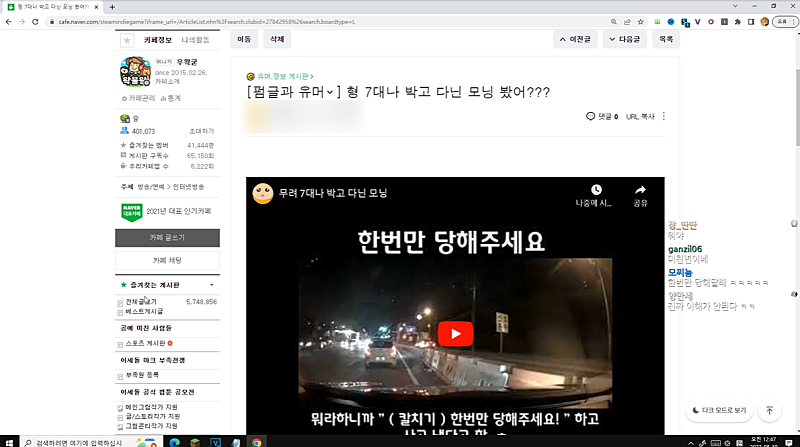The image size is (800, 447).
Task: Click the video's Watch Later clock icon
Action: (596, 190)
